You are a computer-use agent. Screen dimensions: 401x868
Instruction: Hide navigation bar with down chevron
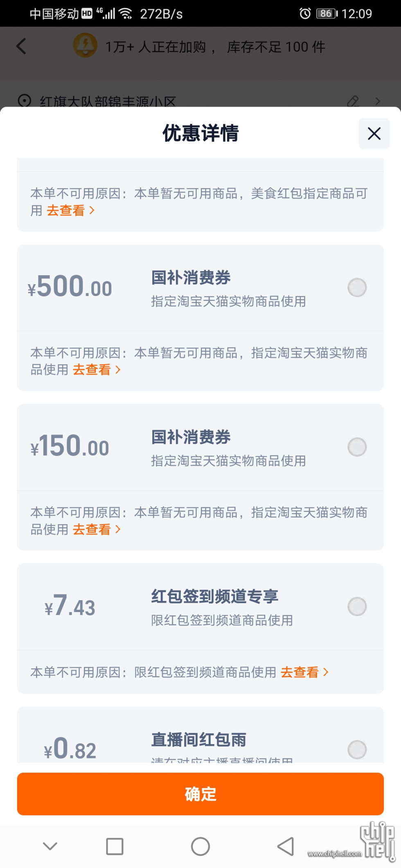[50, 846]
